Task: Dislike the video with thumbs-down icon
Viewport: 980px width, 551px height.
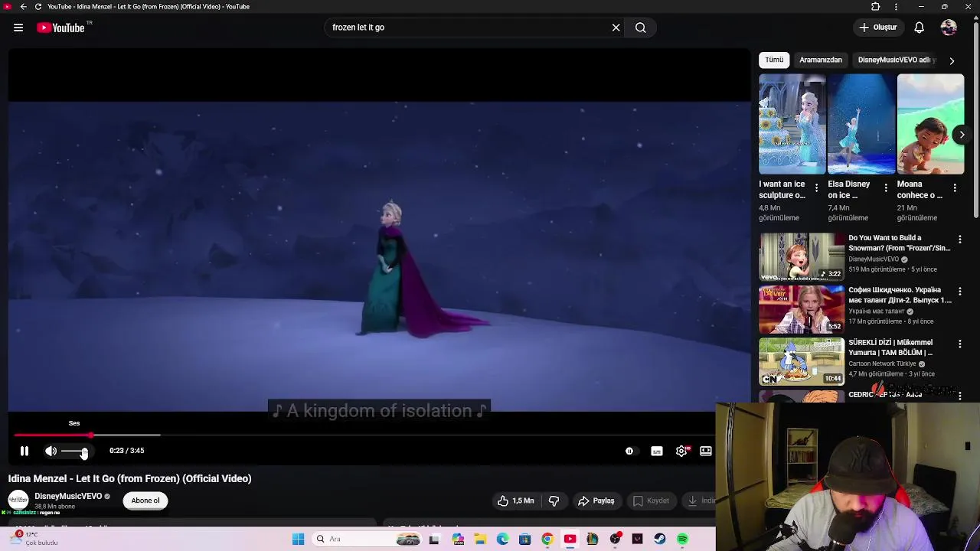Action: pos(554,500)
